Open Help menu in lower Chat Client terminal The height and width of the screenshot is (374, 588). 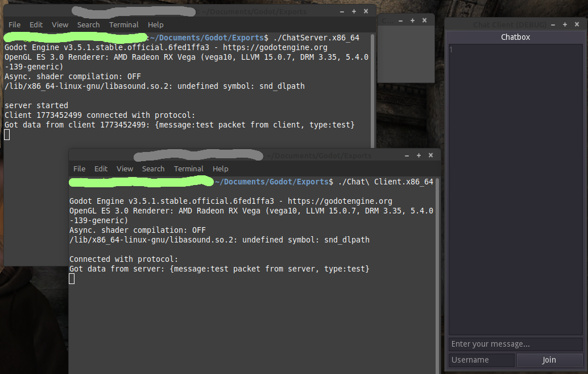[220, 168]
